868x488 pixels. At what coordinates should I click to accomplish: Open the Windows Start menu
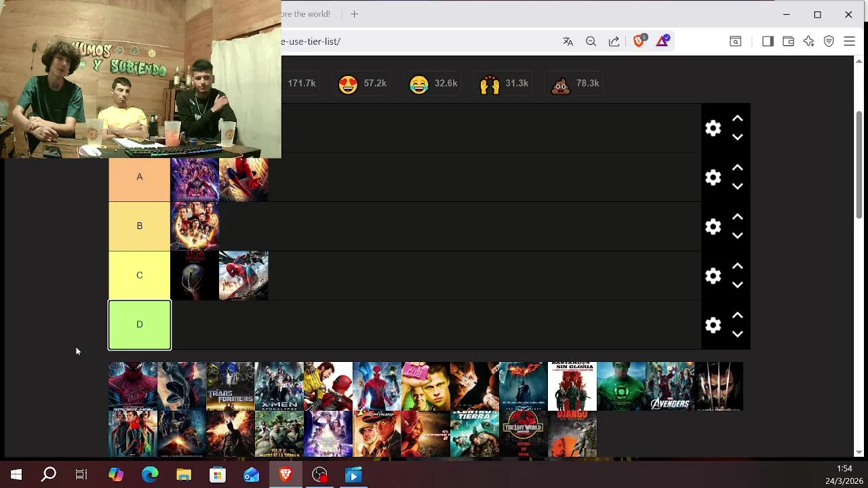16,475
